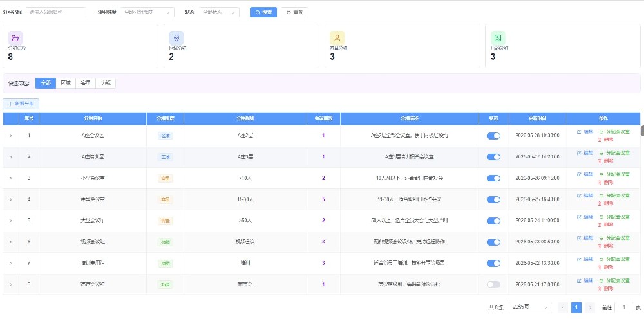Enable the off status switch in row 8

click(493, 284)
